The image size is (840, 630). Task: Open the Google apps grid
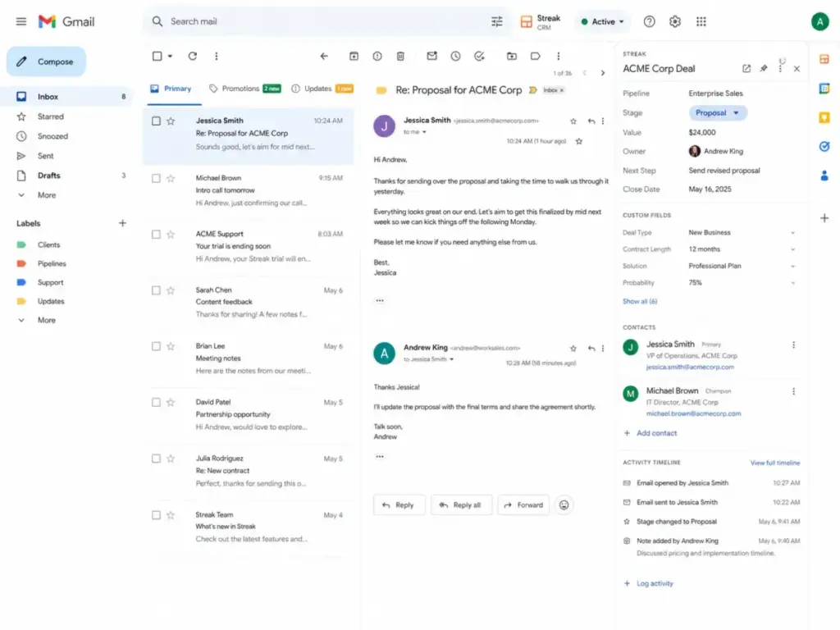tap(701, 21)
